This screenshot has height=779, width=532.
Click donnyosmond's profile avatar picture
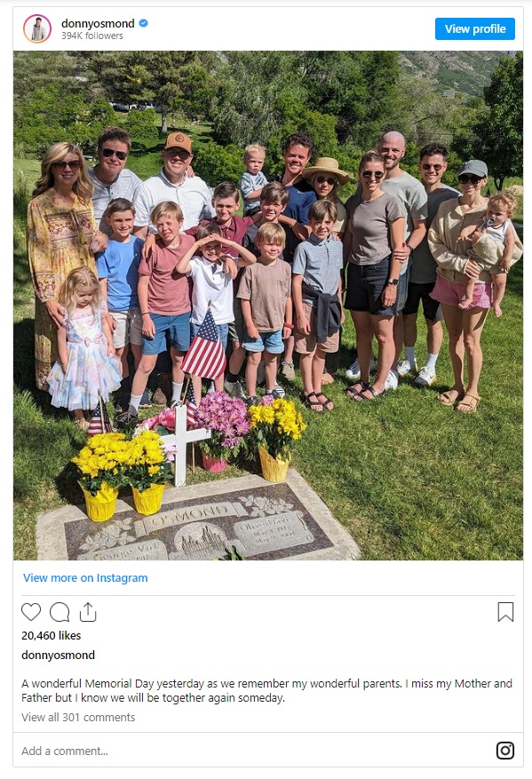[x=37, y=28]
